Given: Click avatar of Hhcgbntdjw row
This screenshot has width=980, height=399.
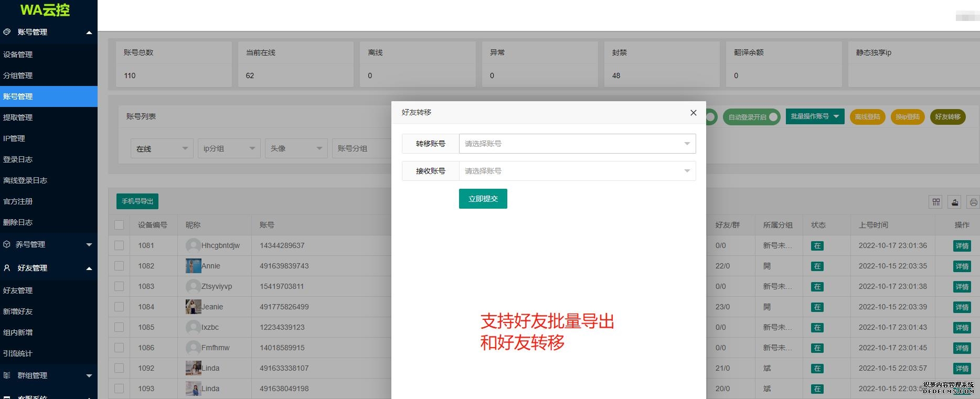Looking at the screenshot, I should (x=194, y=245).
